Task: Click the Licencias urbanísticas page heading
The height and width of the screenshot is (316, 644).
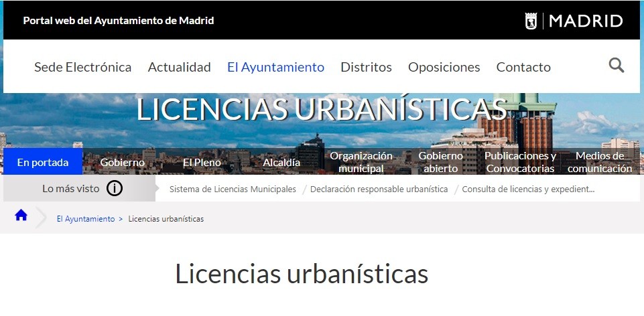Action: click(302, 273)
